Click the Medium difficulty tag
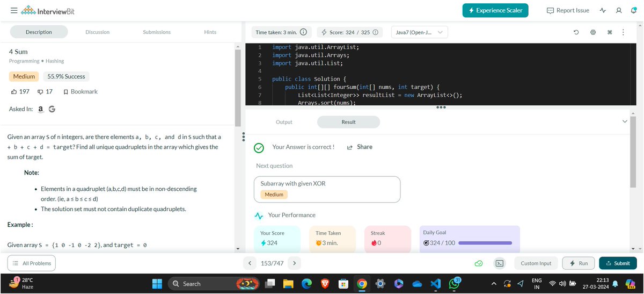644x294 pixels. [24, 76]
